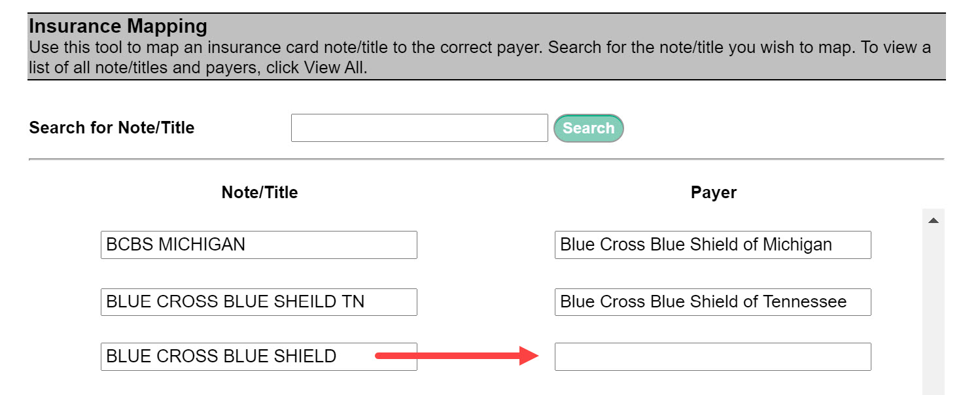
Task: Focus the Search for Note/Title text box
Action: pos(419,128)
